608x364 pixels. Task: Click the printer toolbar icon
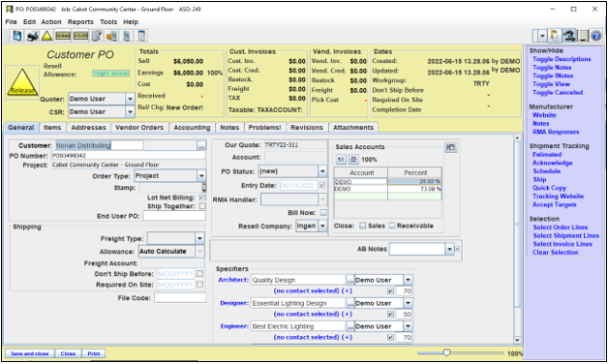pyautogui.click(x=32, y=36)
